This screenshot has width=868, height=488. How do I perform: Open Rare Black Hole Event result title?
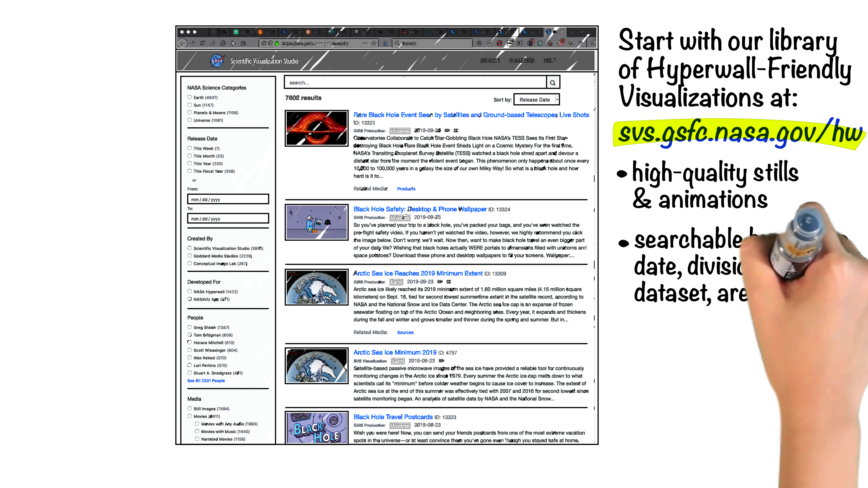coord(471,115)
